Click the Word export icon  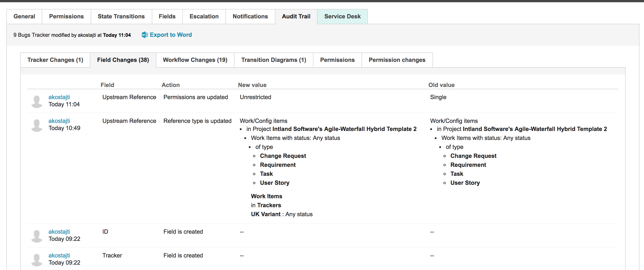145,35
